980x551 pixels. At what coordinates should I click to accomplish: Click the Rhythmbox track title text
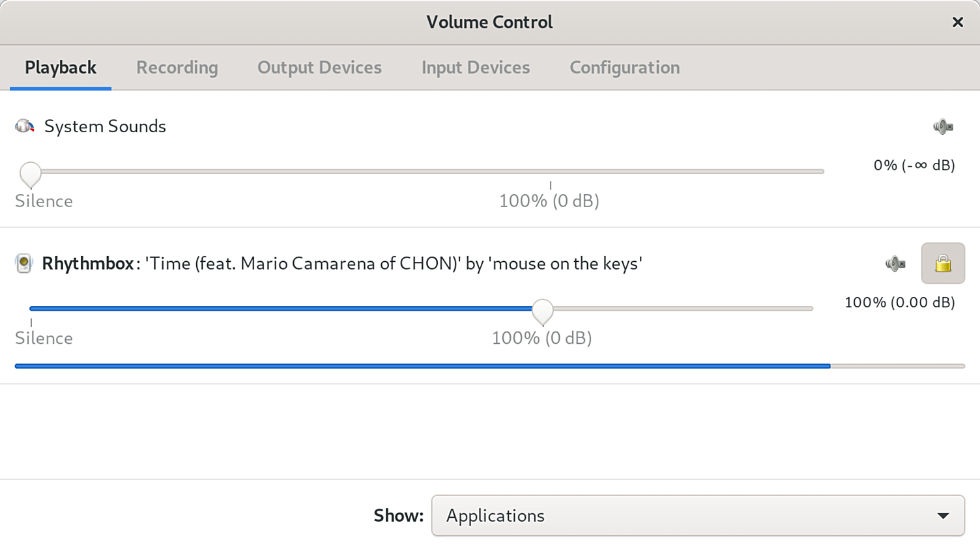394,264
